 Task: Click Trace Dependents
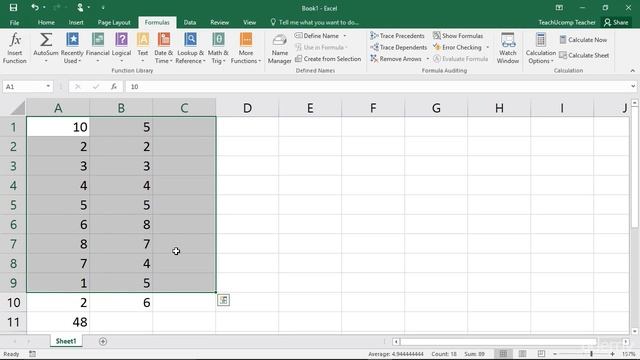(398, 47)
